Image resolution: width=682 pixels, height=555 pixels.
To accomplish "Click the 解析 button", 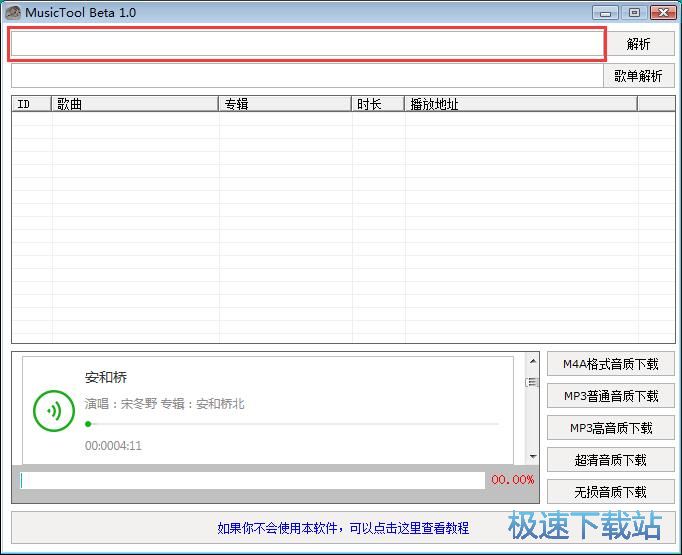I will pyautogui.click(x=640, y=43).
